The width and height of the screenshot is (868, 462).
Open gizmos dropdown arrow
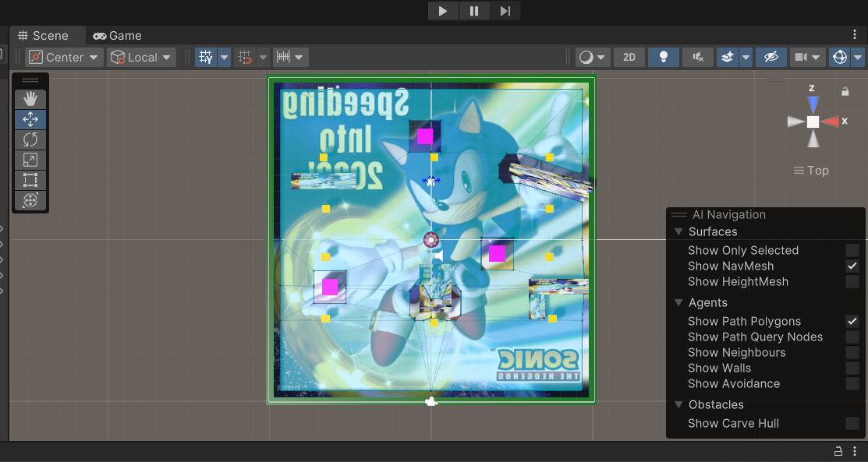[x=858, y=57]
